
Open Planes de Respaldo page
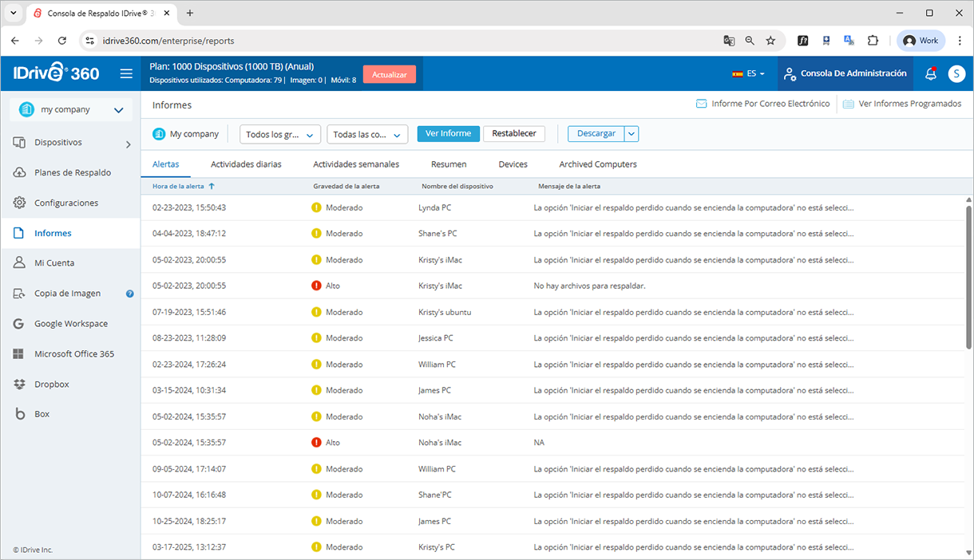[x=72, y=173]
